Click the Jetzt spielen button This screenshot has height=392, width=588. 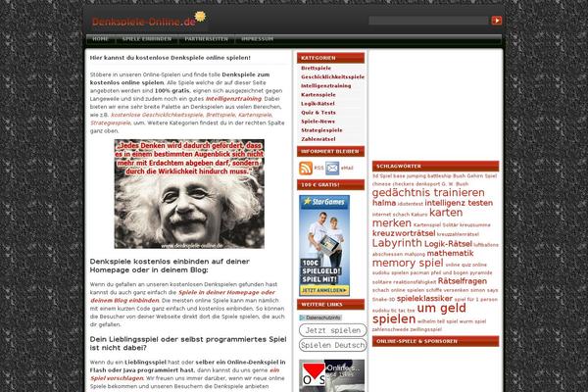point(332,330)
